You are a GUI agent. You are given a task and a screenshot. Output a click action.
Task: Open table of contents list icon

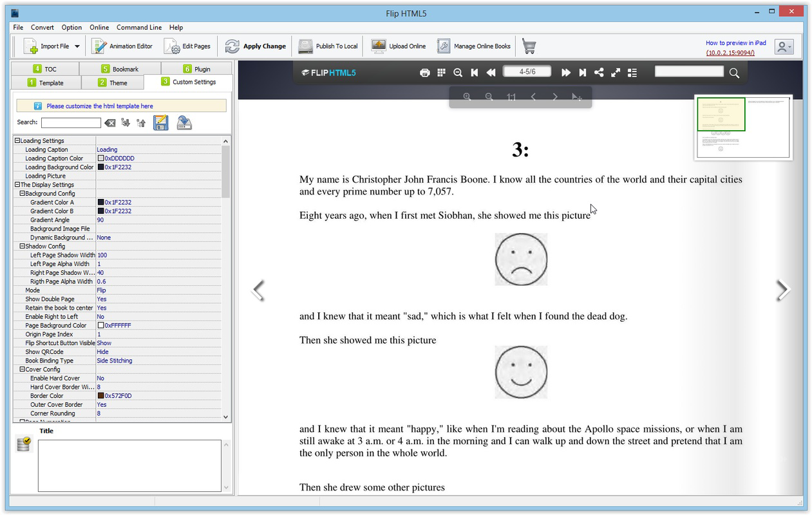[632, 73]
